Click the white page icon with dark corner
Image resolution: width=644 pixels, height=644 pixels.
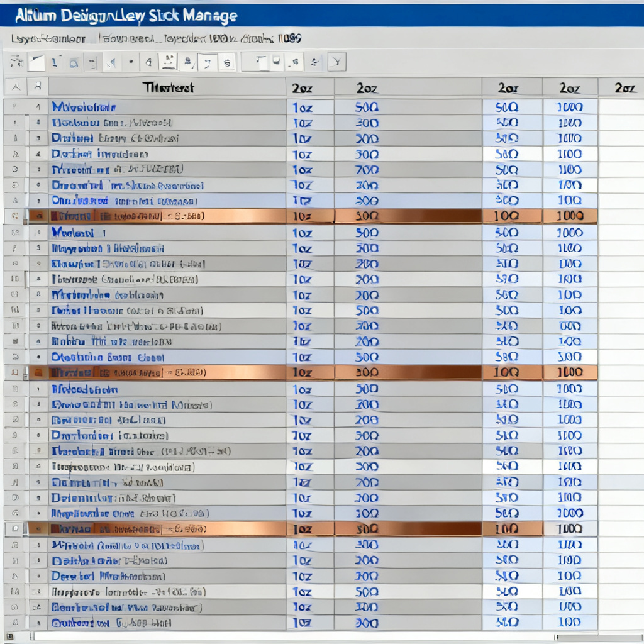tap(36, 62)
